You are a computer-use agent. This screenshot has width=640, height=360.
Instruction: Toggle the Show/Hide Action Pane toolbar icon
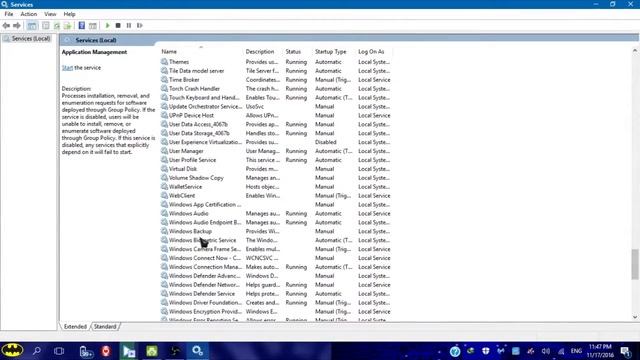(93, 25)
